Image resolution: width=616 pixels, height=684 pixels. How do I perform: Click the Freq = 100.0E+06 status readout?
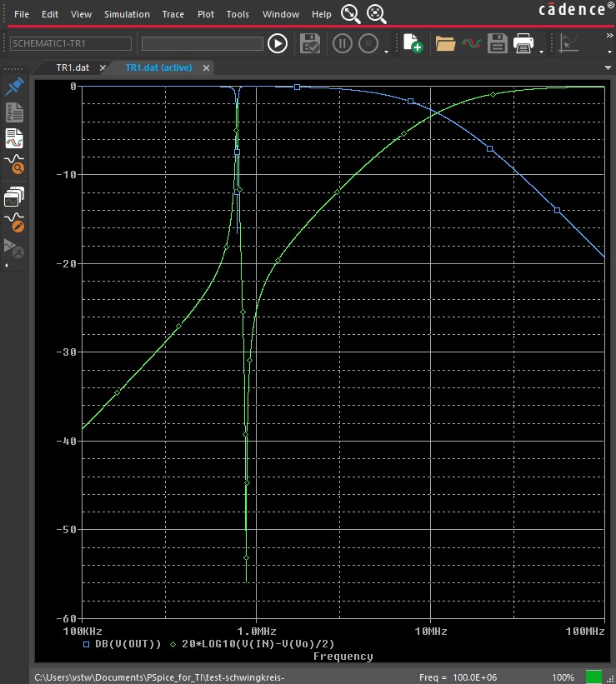(x=458, y=677)
